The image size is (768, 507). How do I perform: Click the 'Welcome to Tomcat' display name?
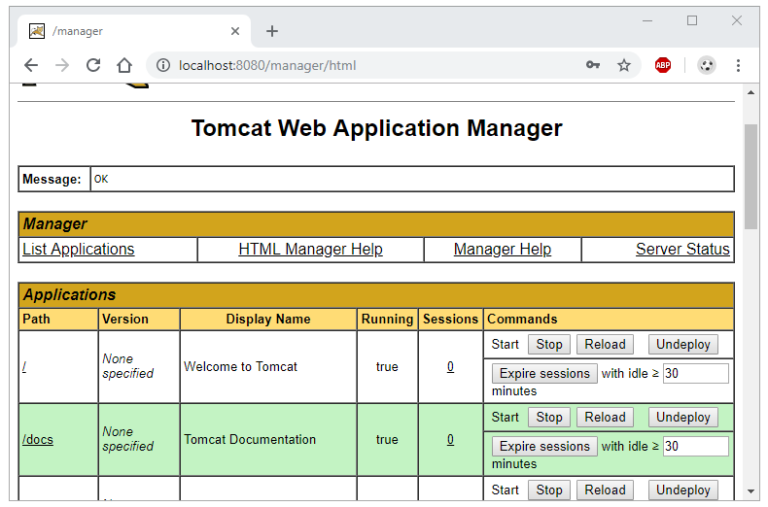(x=240, y=367)
